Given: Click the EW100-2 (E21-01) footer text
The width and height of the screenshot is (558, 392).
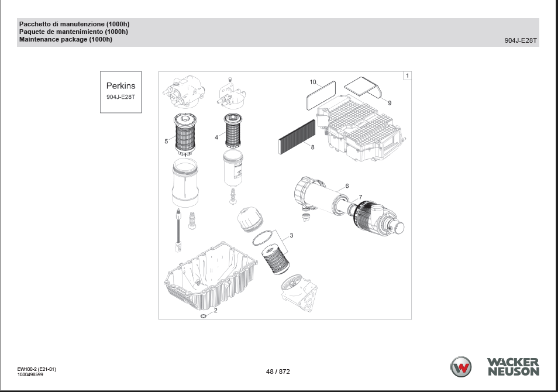Looking at the screenshot, I should pos(37,369).
